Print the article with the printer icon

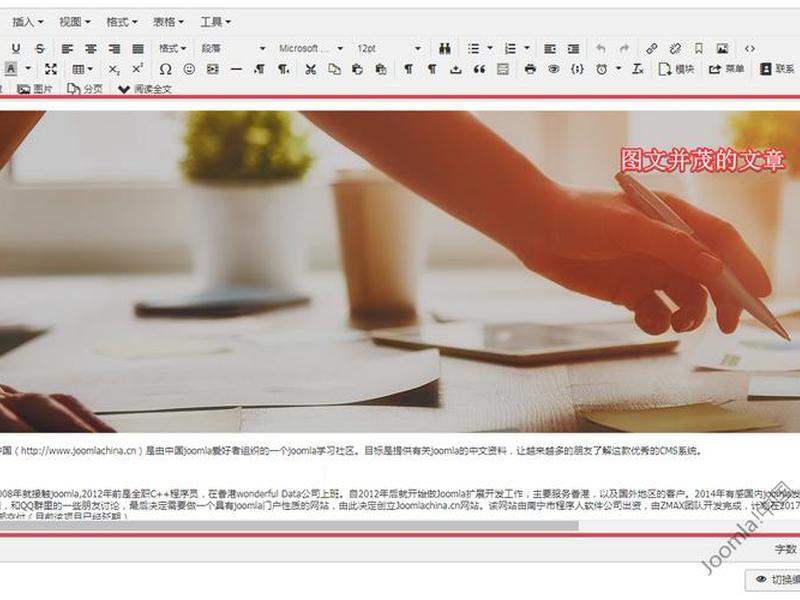pos(530,69)
